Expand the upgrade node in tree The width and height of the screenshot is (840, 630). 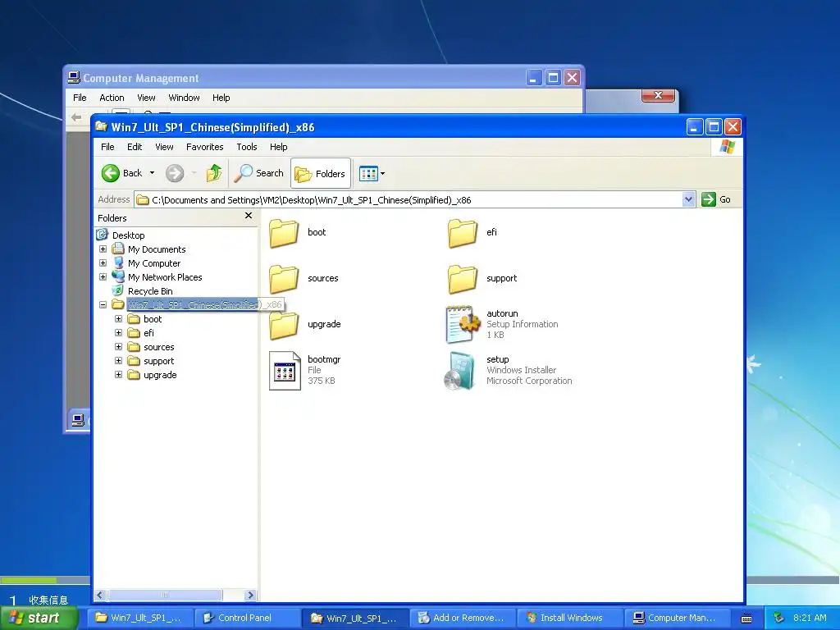pos(118,374)
